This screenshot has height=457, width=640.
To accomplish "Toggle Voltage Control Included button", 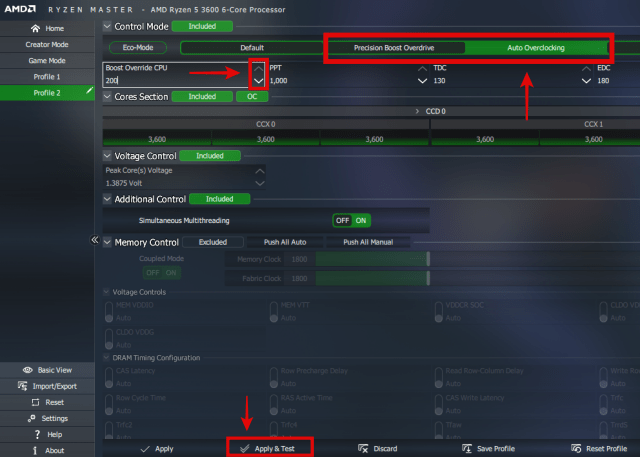I will (x=210, y=156).
